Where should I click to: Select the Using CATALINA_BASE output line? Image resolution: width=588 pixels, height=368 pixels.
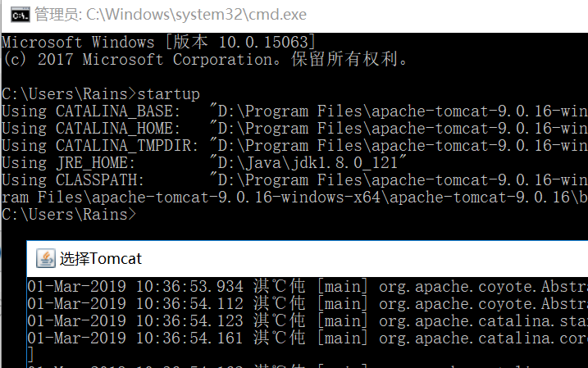(294, 111)
